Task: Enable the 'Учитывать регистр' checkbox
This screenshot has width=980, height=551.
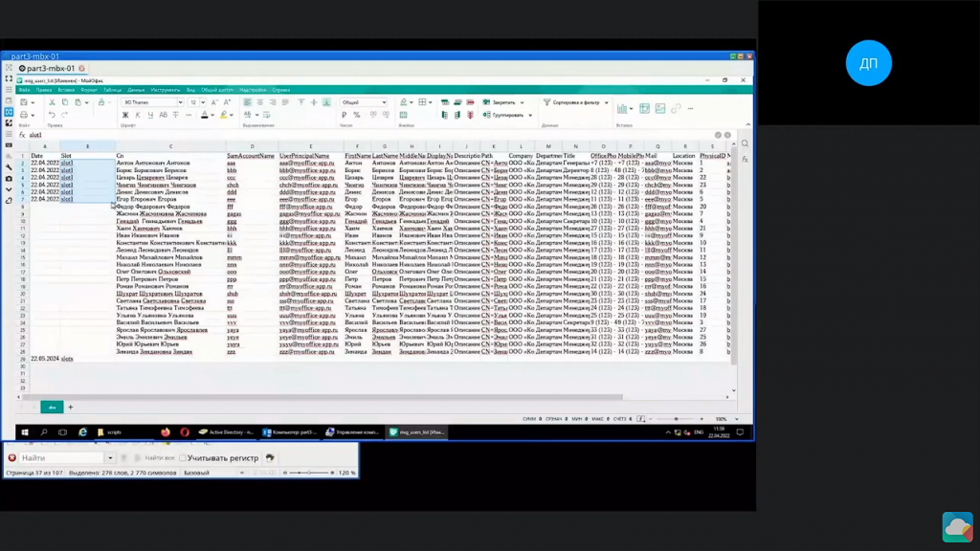Action: point(184,458)
